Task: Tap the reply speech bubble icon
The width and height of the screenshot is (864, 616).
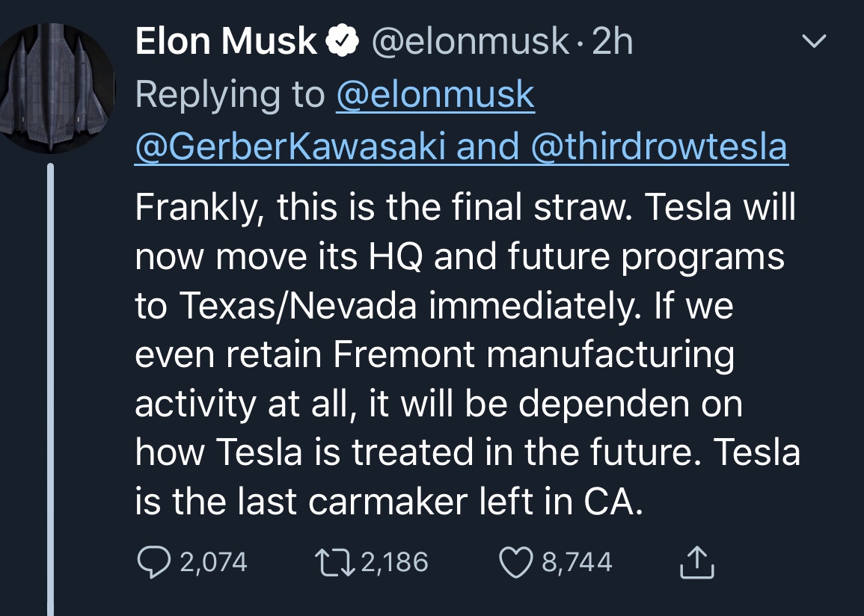Action: click(x=154, y=562)
